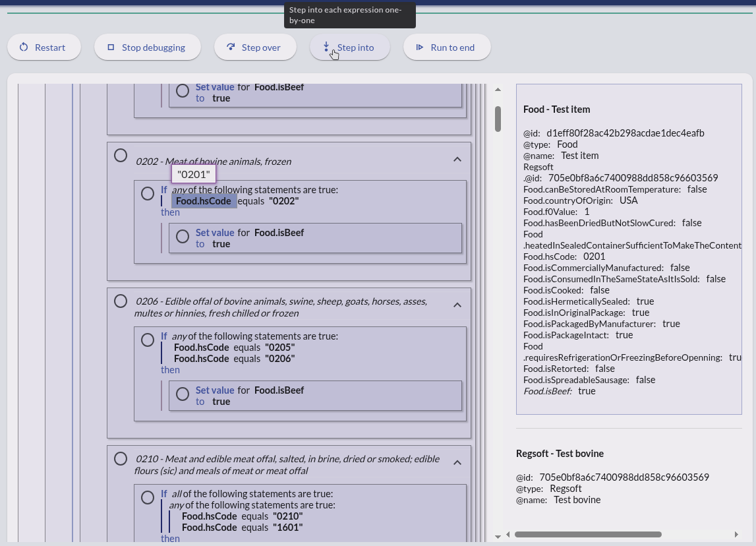Click up arrow of vertical scrollbar
Viewport: 756px width, 546px height.
tap(498, 90)
